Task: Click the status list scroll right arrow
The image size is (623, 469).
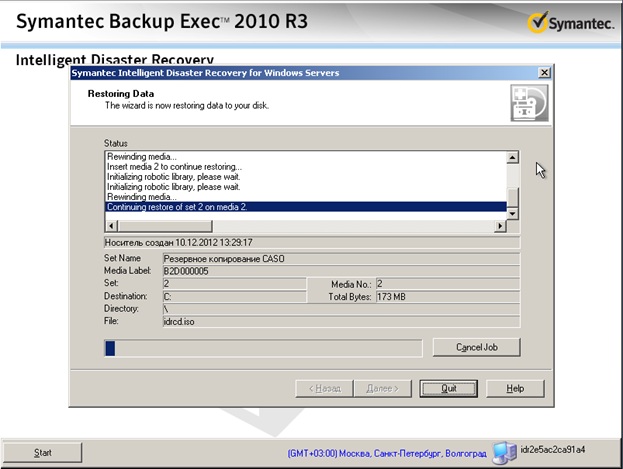Action: point(500,226)
